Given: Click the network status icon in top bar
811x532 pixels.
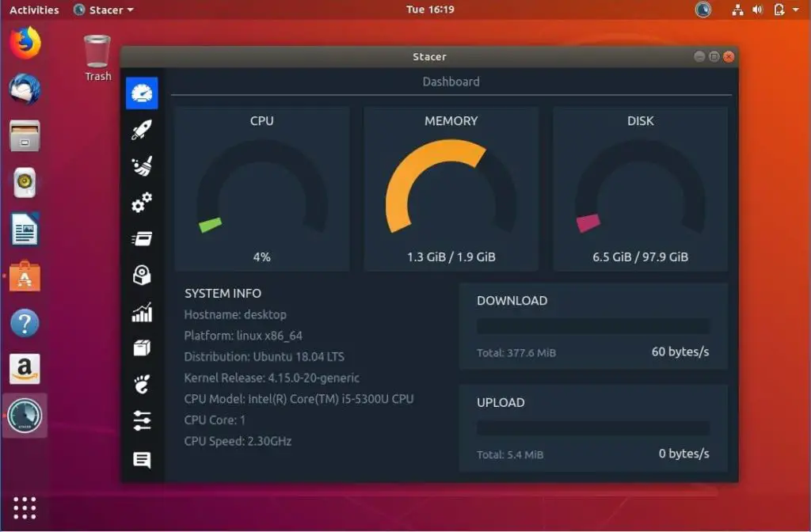Looking at the screenshot, I should click(x=737, y=9).
